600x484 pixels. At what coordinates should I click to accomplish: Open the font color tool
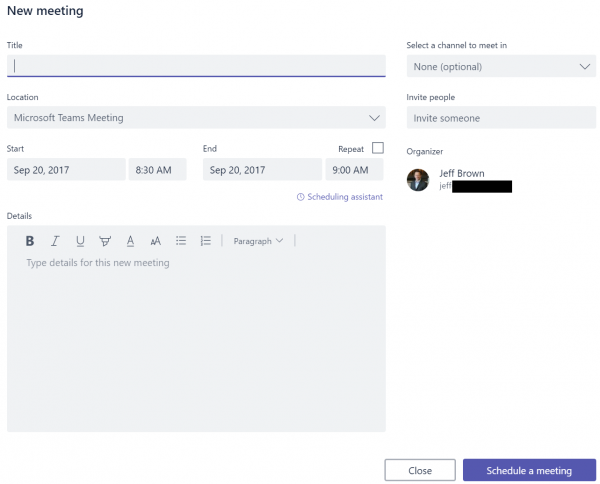[130, 241]
